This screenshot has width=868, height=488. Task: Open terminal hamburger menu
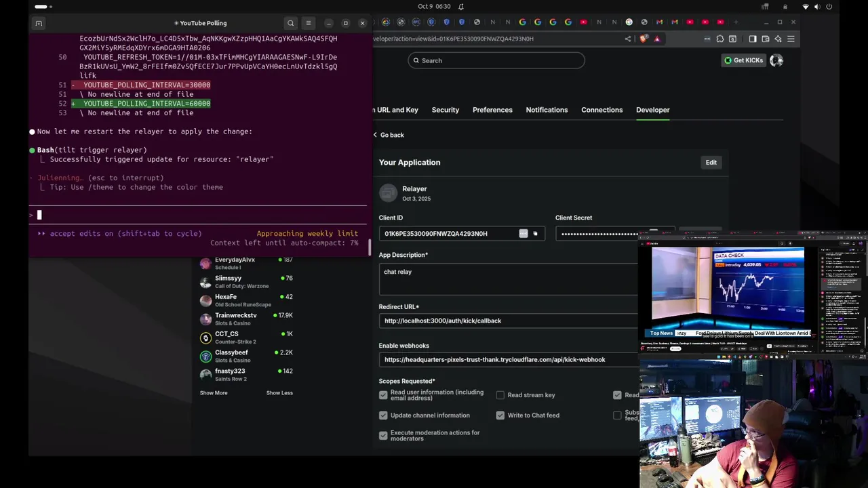click(x=309, y=23)
